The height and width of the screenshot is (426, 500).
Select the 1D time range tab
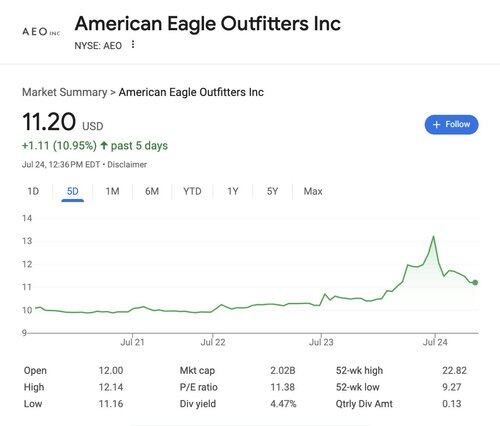[x=33, y=191]
